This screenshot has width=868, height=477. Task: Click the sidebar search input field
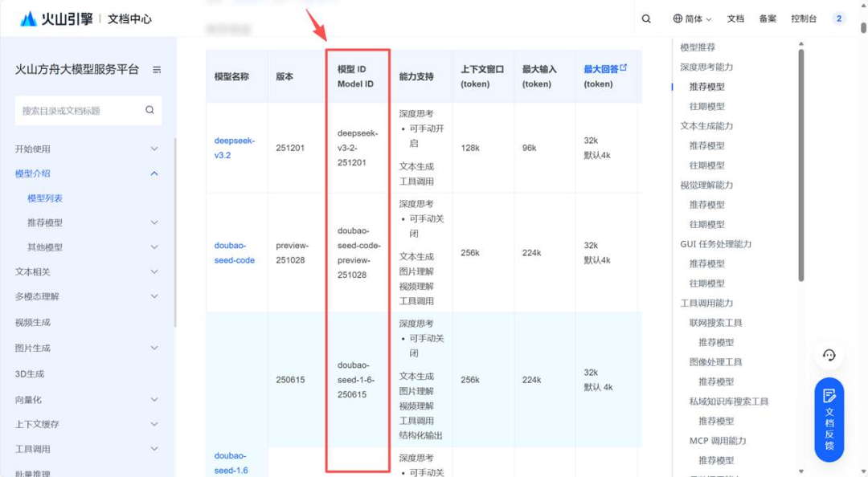80,110
